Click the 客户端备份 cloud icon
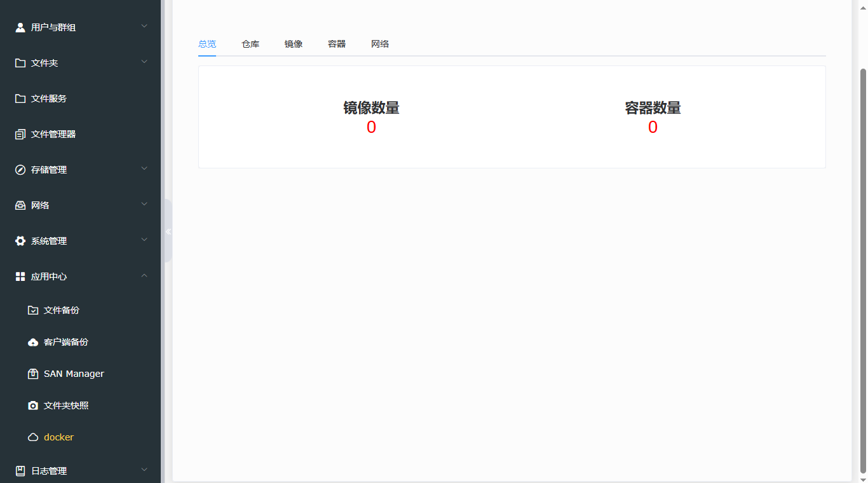 pos(33,342)
